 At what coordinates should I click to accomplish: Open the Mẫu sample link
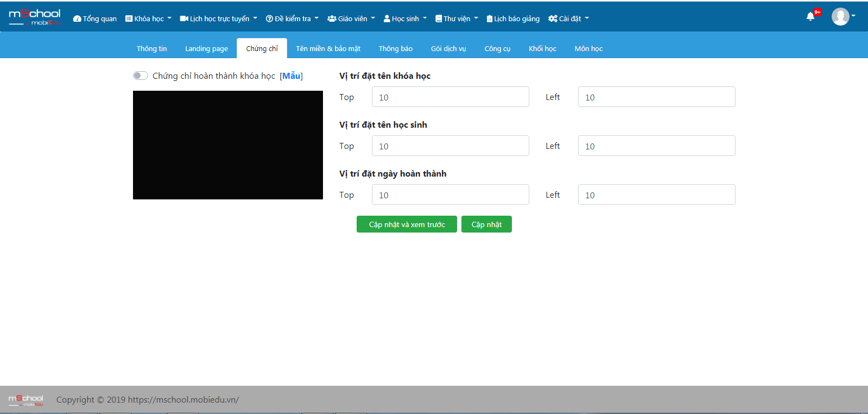[292, 76]
